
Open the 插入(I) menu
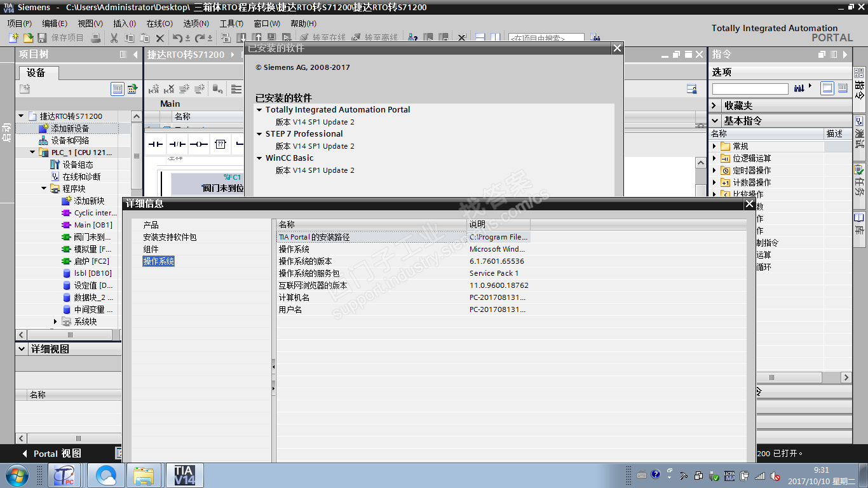point(125,24)
